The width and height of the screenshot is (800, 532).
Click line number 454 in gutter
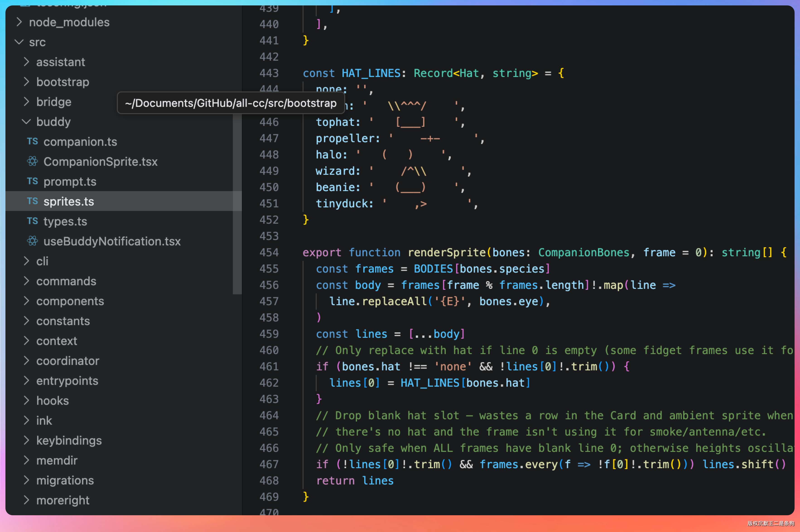tap(269, 252)
